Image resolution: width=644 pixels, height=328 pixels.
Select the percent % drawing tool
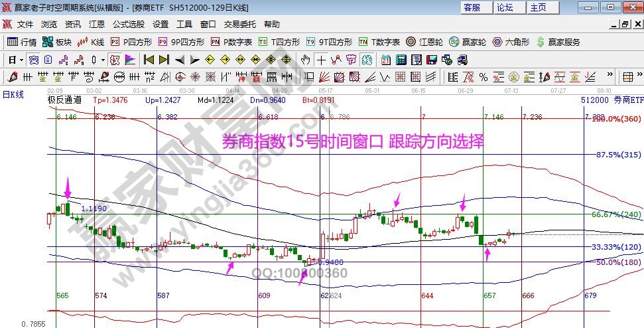coord(483,76)
